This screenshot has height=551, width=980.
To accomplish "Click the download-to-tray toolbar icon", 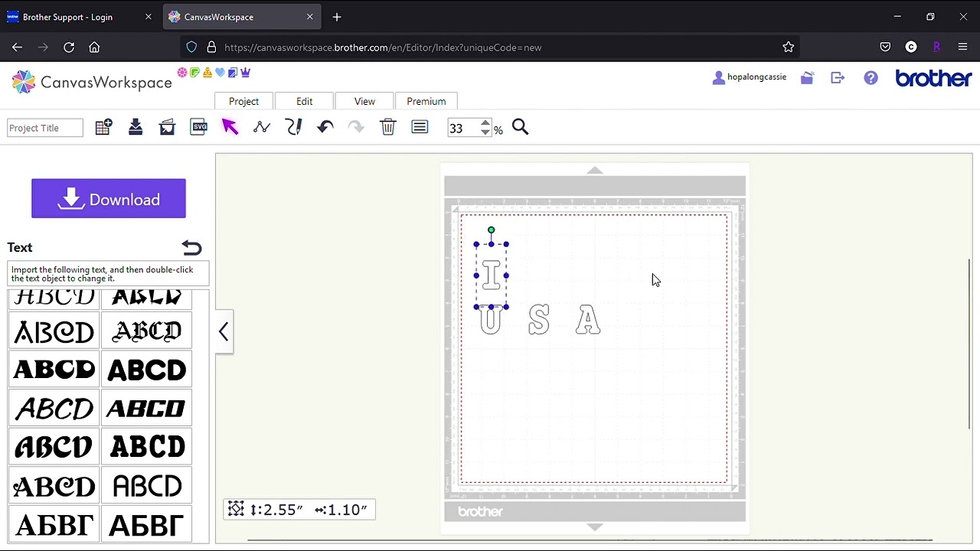I will [136, 128].
